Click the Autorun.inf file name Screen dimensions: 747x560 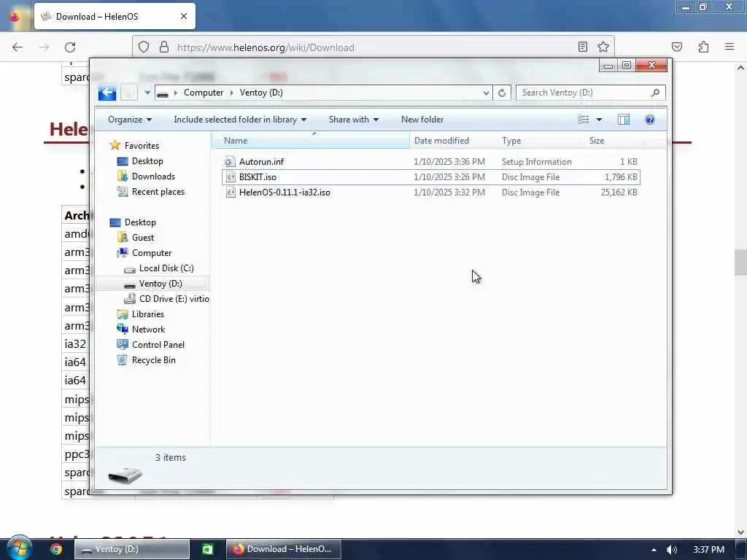click(x=261, y=162)
